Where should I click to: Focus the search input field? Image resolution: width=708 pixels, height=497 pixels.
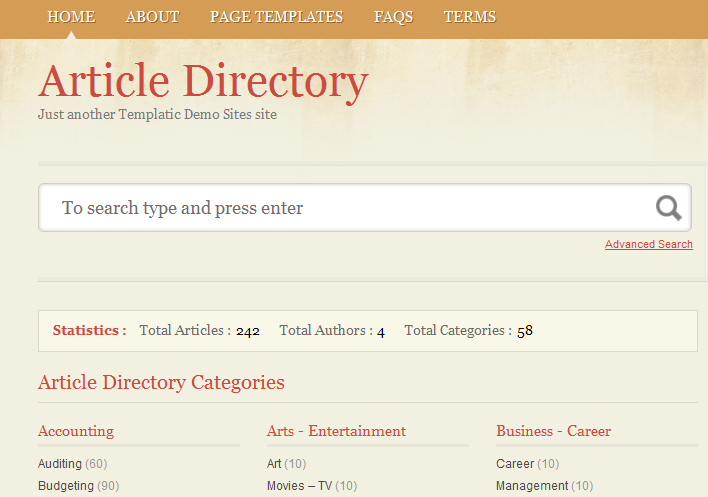click(x=365, y=208)
